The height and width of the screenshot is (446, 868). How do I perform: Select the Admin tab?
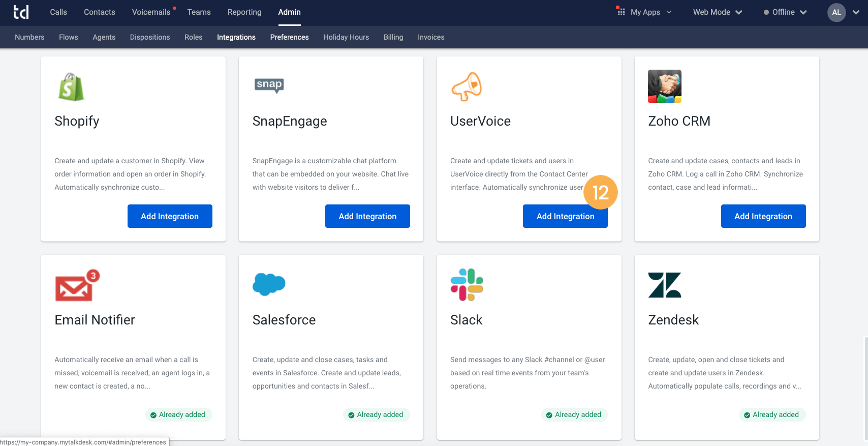[x=290, y=12]
